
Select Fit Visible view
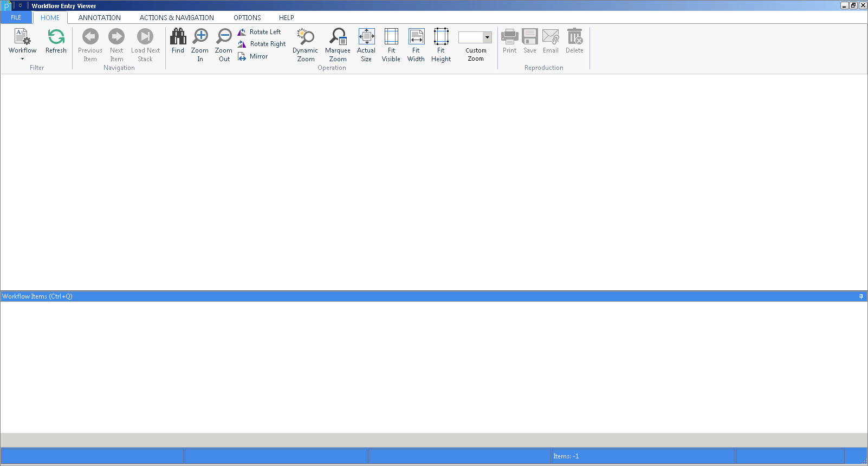(391, 45)
